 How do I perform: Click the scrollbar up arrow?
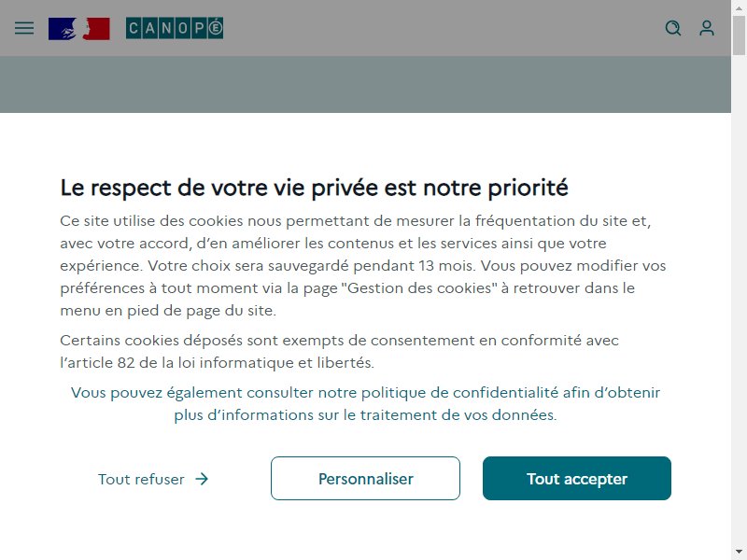pyautogui.click(x=739, y=7)
